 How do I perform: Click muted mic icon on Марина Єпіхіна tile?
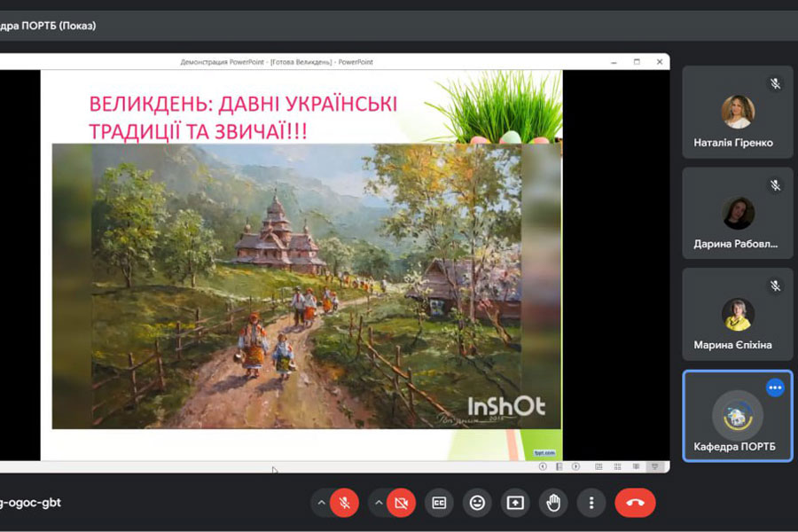click(775, 286)
